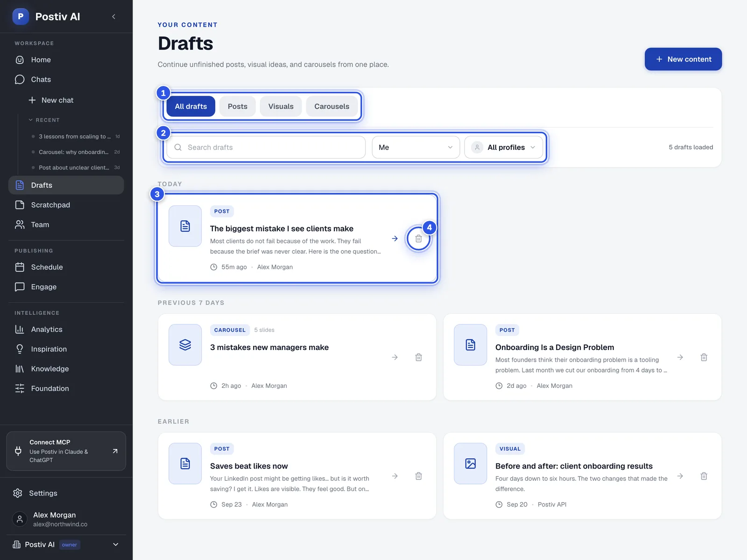Open '3 mistakes new managers make' via arrow
Viewport: 747px width, 560px height.
[395, 357]
